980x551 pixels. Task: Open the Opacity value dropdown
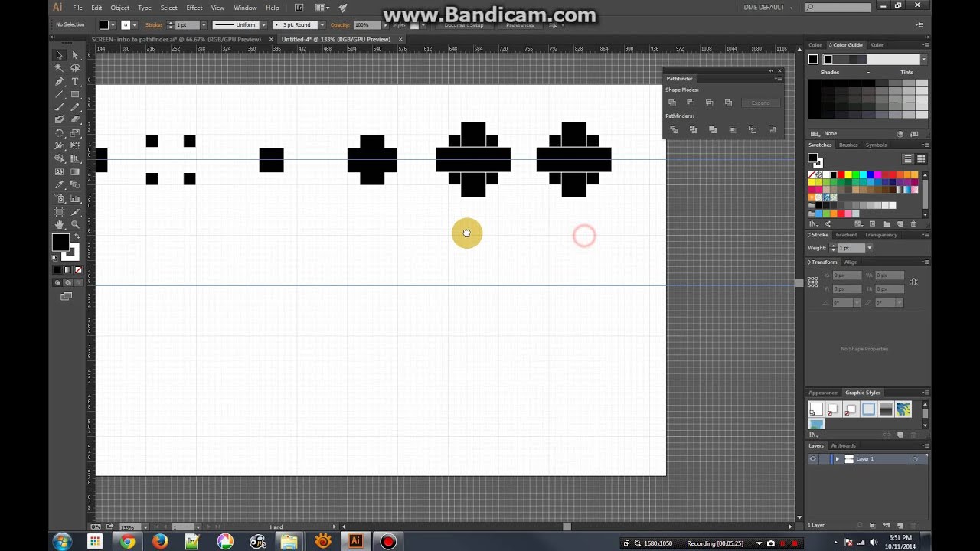point(385,24)
